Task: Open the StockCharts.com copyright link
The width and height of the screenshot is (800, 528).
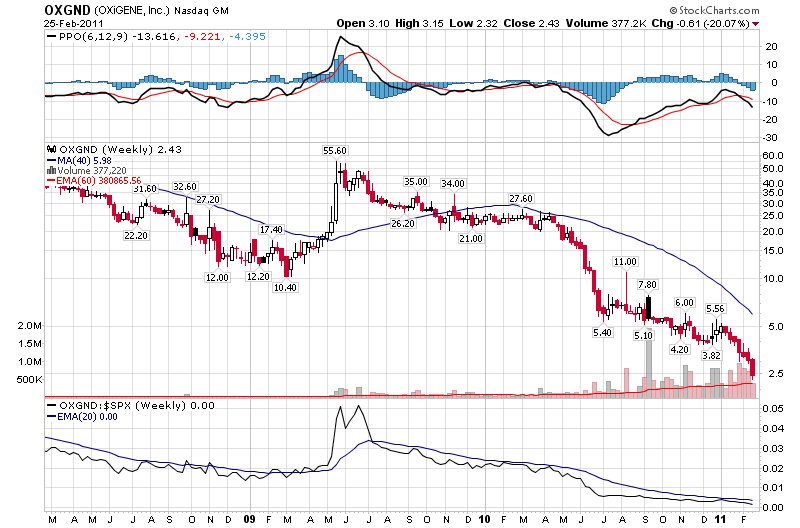Action: point(714,10)
